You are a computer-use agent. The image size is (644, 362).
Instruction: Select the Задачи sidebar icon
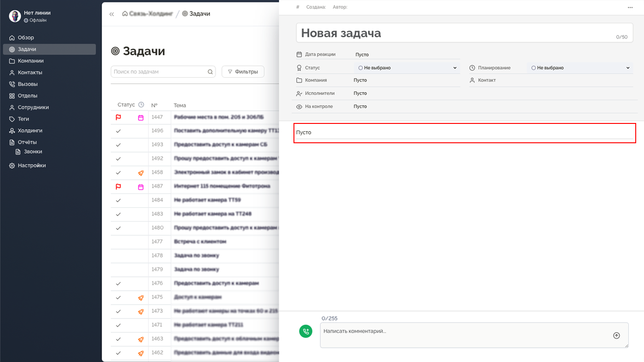coord(11,49)
